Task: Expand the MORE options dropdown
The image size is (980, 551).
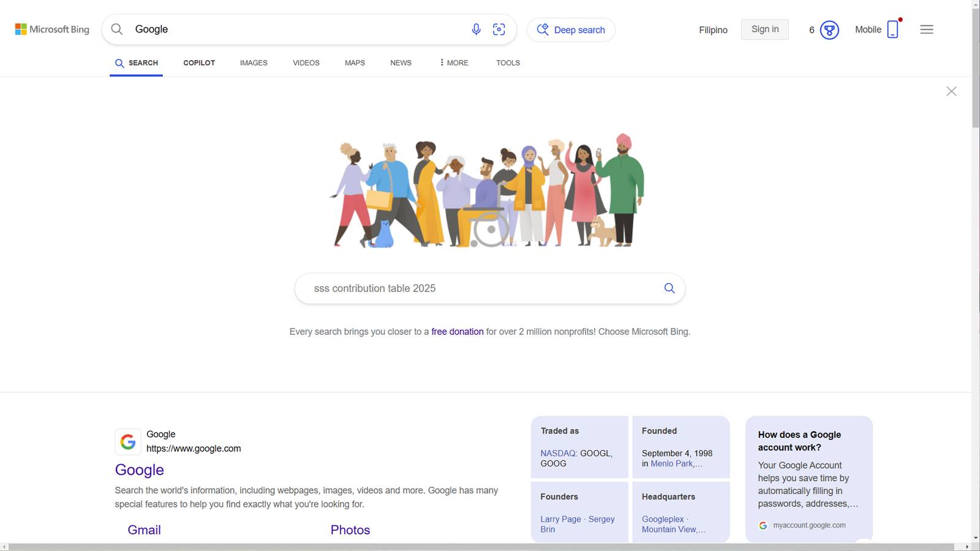Action: click(x=453, y=62)
